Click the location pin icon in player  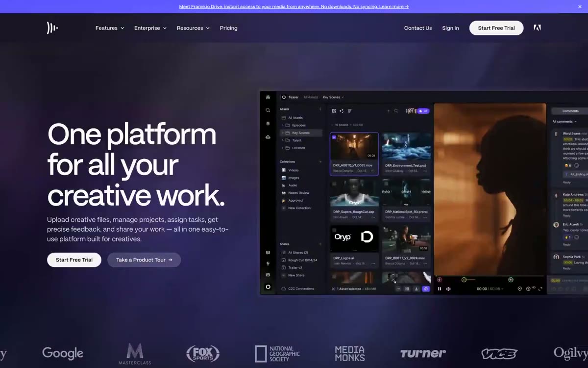[519, 289]
